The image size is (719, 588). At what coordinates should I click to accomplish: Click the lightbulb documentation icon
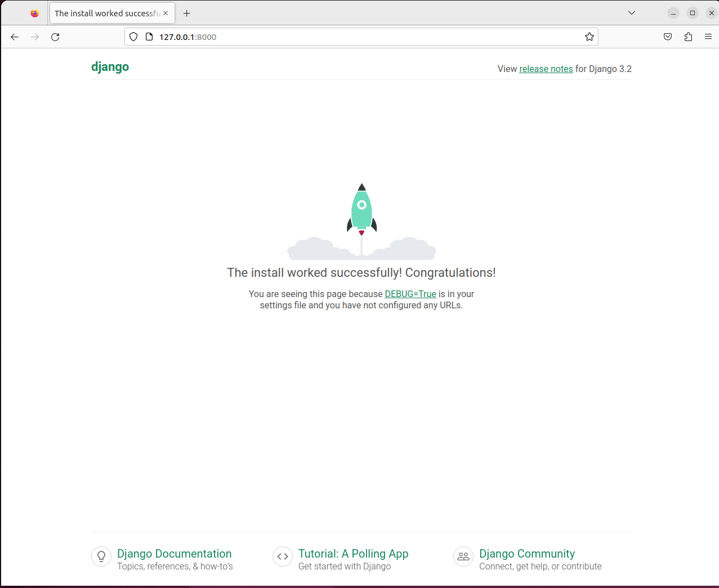coord(101,556)
